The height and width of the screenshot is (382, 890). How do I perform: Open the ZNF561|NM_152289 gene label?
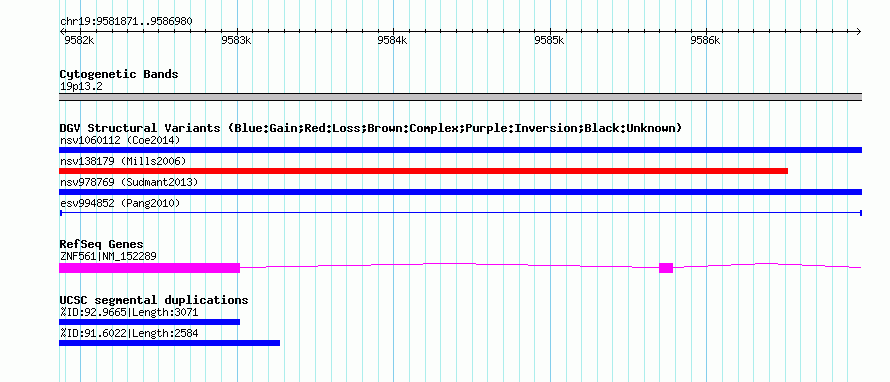click(x=108, y=257)
